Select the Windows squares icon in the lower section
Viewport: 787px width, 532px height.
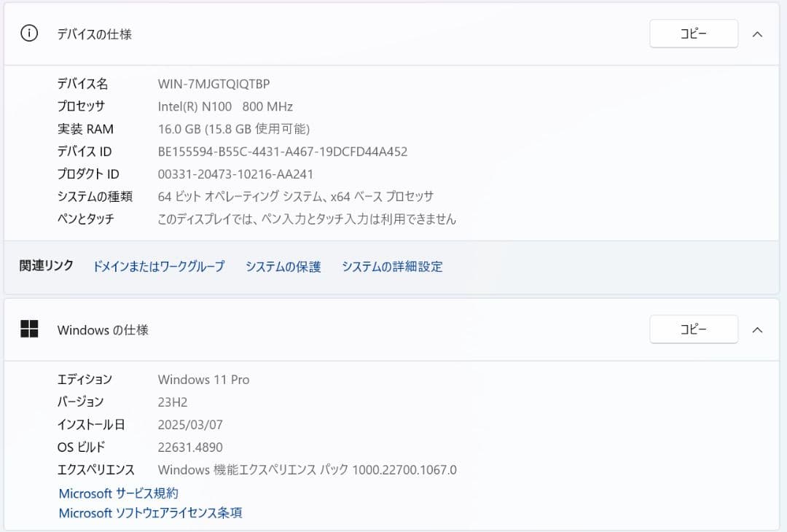pyautogui.click(x=29, y=329)
